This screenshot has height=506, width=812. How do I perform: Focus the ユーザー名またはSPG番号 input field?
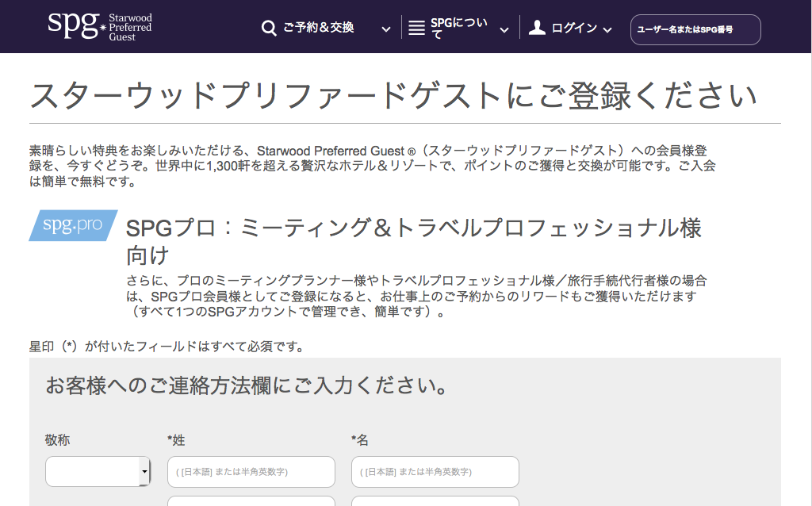[x=695, y=29]
